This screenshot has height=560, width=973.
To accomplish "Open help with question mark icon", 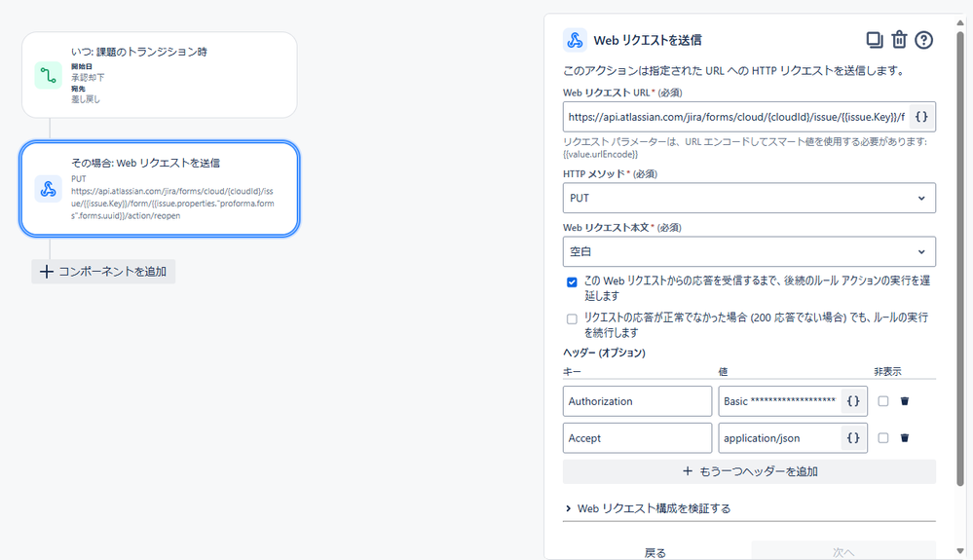I will click(x=924, y=40).
